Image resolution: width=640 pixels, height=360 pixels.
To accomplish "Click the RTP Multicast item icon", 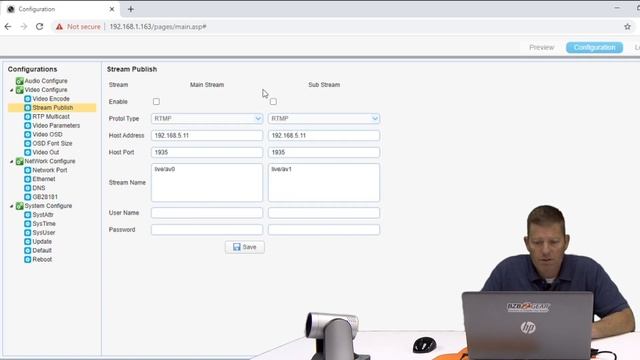I will click(27, 117).
